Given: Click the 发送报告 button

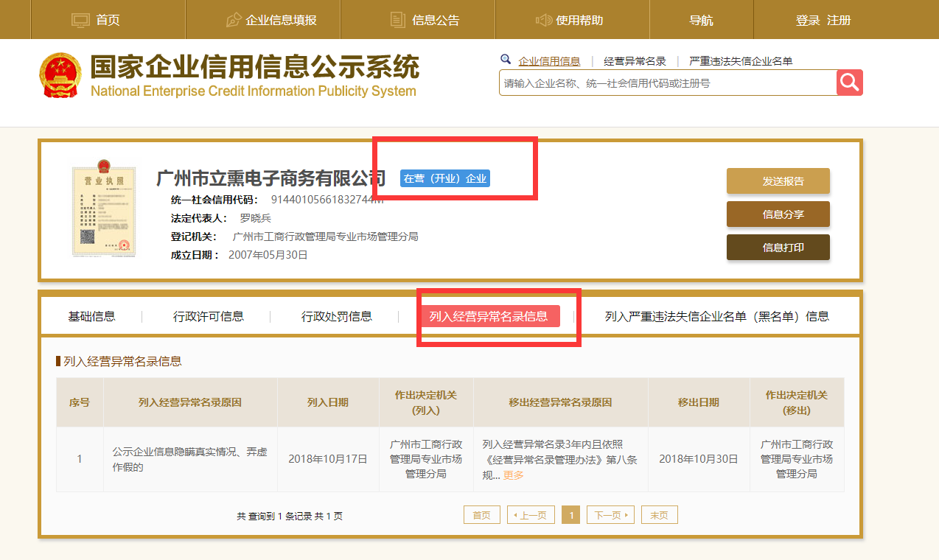Looking at the screenshot, I should [778, 181].
